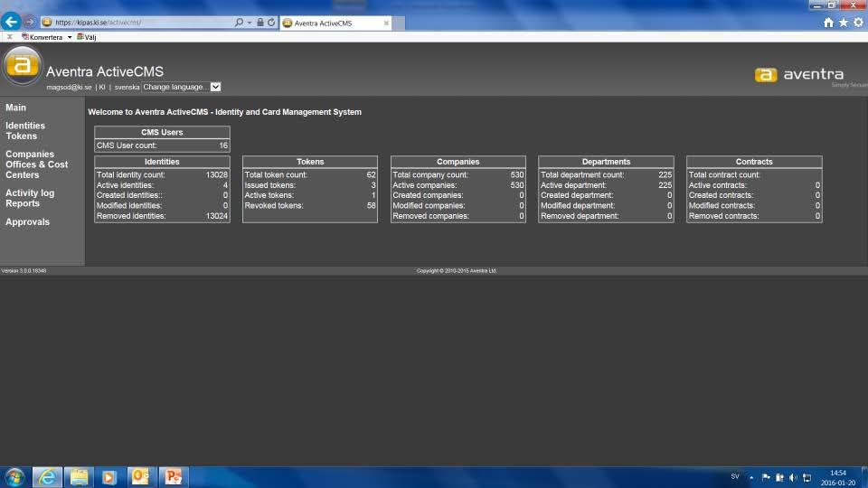This screenshot has height=488, width=868.
Task: Open browser Home icon
Action: [x=828, y=22]
